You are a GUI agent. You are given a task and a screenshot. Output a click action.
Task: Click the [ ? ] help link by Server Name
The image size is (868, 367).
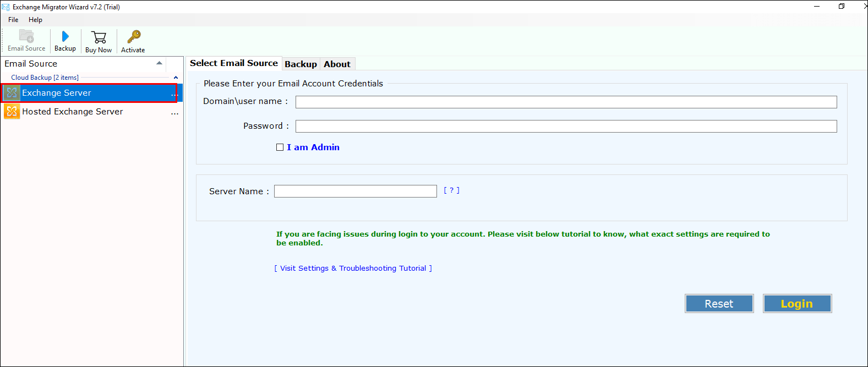coord(451,190)
